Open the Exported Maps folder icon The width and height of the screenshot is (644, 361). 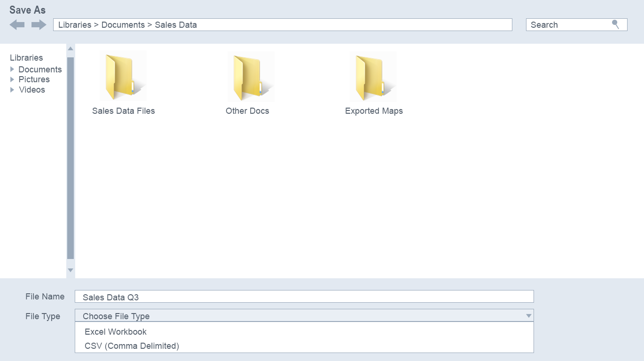click(x=373, y=76)
